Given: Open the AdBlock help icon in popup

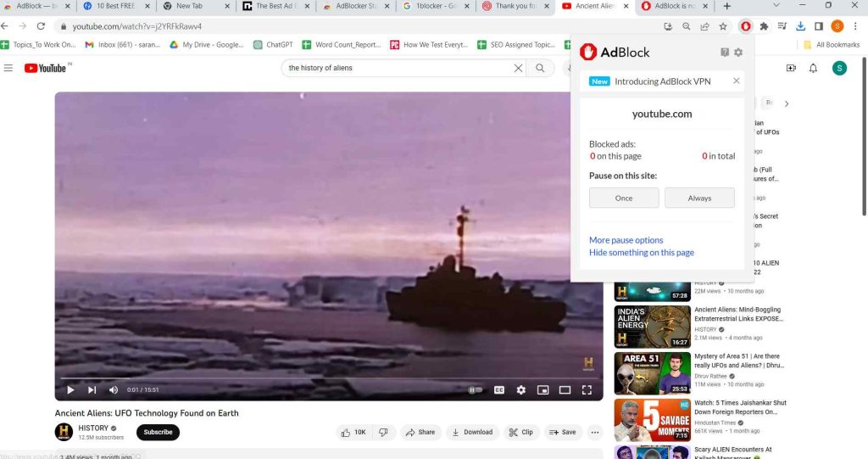Looking at the screenshot, I should 725,52.
